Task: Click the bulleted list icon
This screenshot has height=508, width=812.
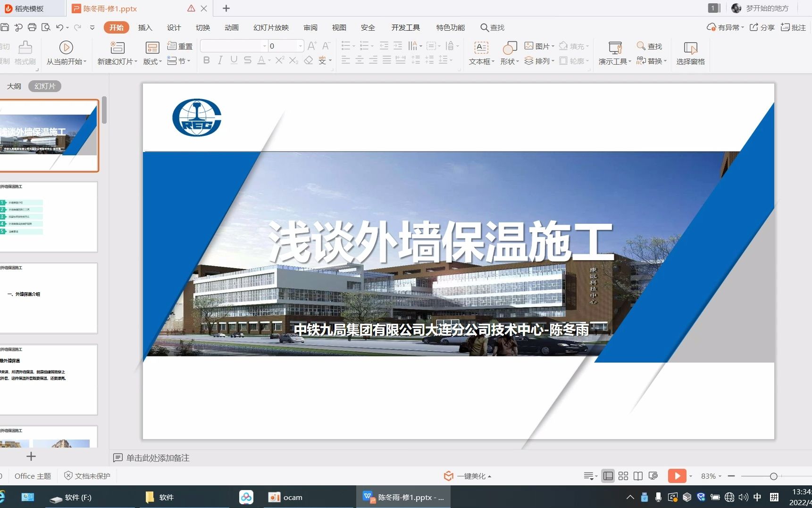Action: [x=346, y=46]
